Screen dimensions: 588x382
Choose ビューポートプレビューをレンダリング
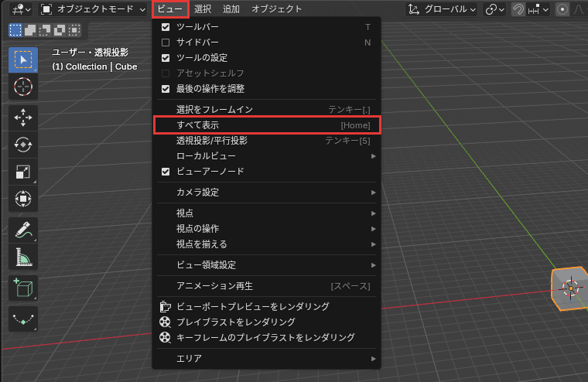point(267,307)
